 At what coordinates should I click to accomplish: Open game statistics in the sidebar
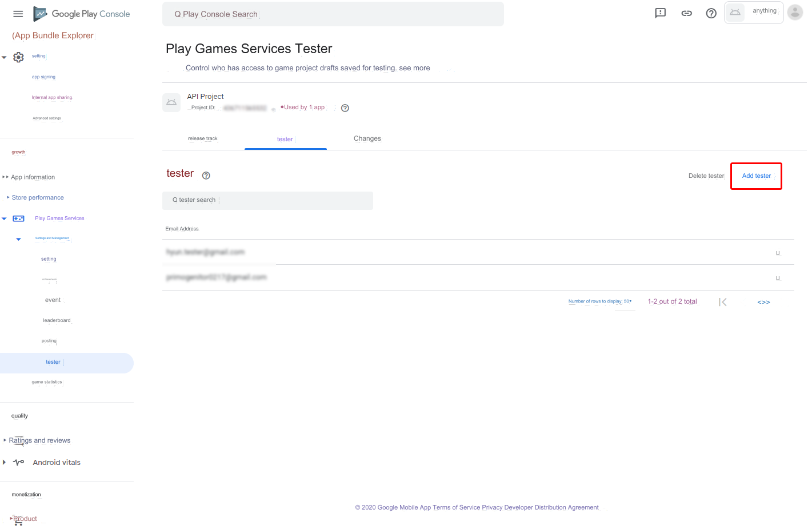[x=47, y=382]
